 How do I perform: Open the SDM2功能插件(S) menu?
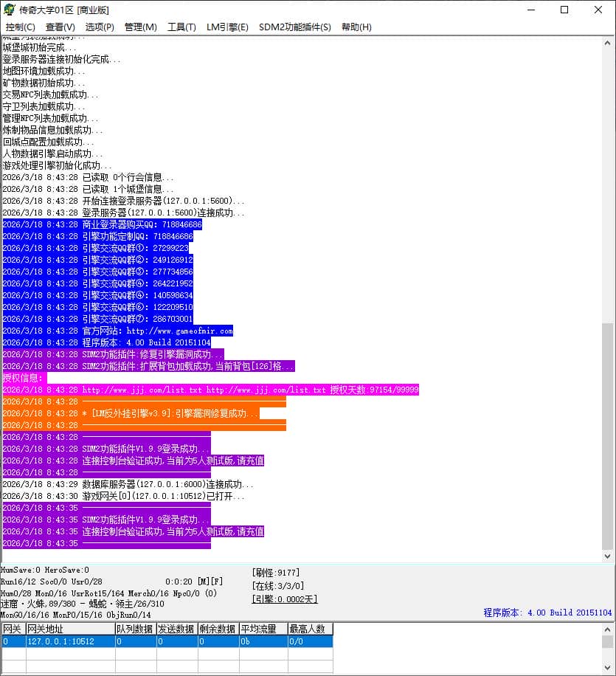295,27
